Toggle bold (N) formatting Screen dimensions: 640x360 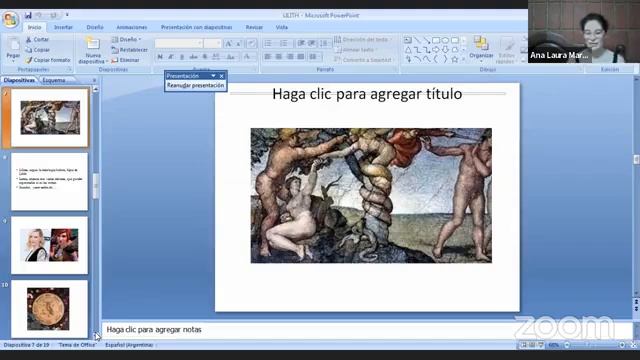160,57
